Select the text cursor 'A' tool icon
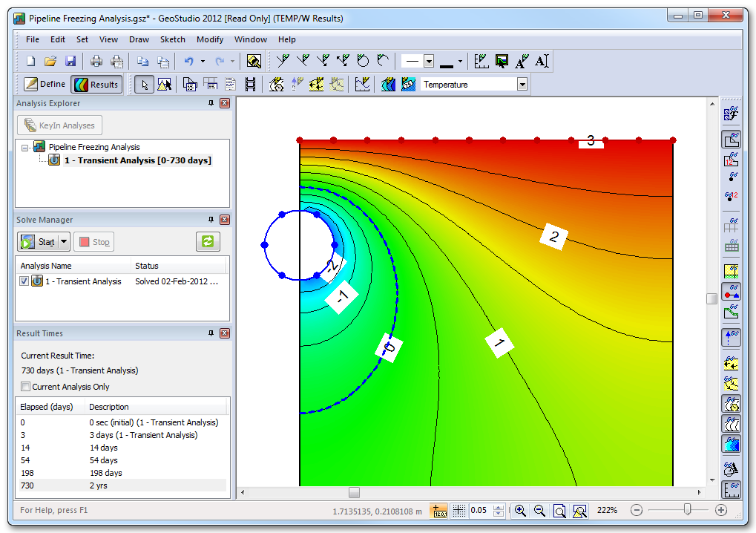756x533 pixels. pyautogui.click(x=542, y=62)
